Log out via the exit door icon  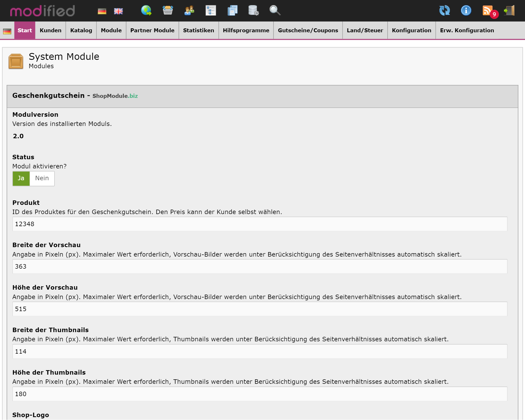[x=509, y=11]
